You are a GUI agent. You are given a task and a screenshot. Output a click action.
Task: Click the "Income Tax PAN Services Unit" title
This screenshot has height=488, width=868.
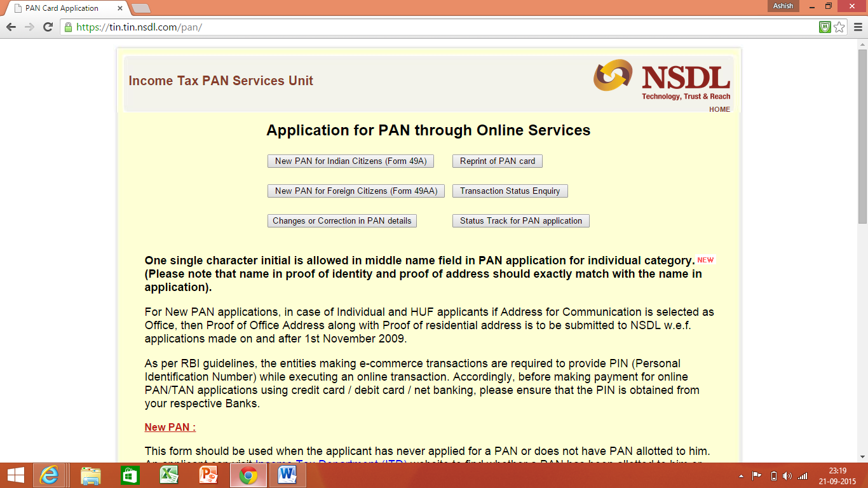pyautogui.click(x=221, y=81)
